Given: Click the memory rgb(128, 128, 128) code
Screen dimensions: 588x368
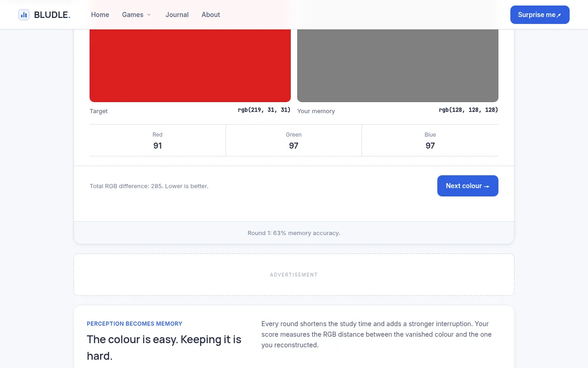Looking at the screenshot, I should 469,110.
